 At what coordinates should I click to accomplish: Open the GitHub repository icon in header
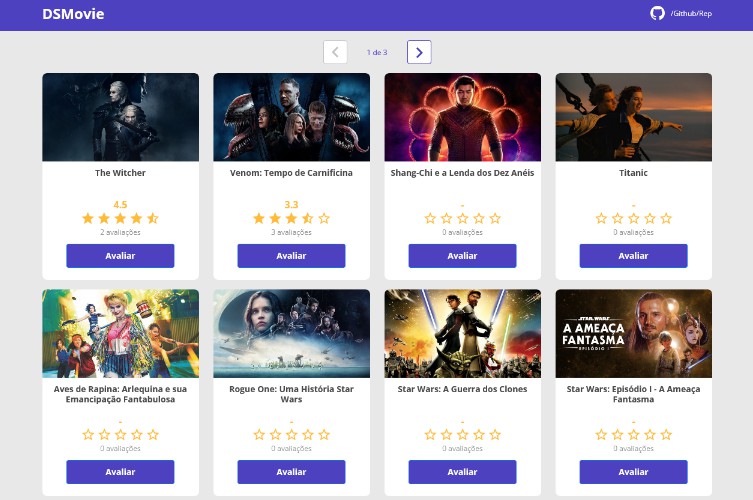click(657, 14)
